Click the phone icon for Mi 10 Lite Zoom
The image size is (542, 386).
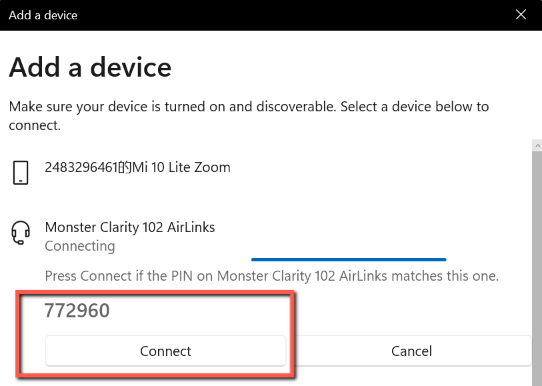click(x=20, y=172)
